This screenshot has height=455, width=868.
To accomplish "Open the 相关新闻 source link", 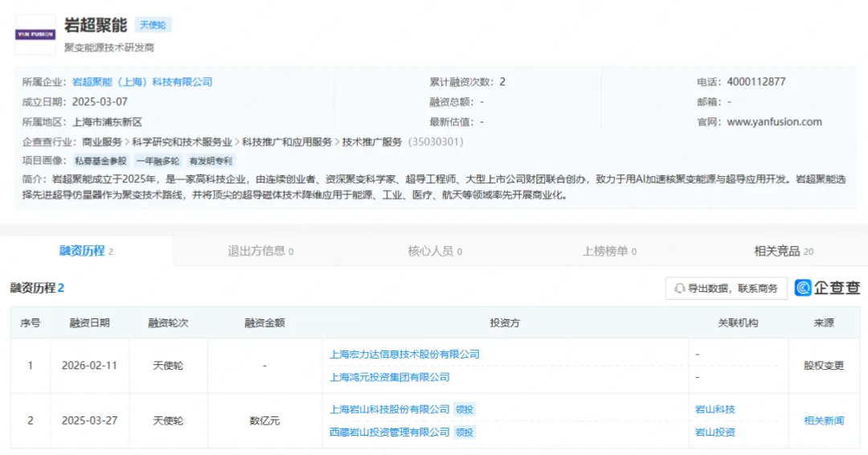I will [824, 420].
